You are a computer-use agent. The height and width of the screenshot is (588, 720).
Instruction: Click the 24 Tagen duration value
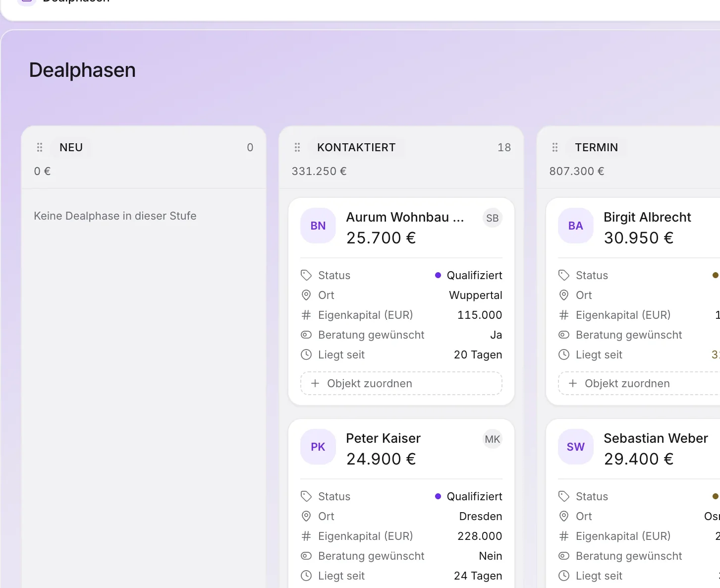point(478,576)
